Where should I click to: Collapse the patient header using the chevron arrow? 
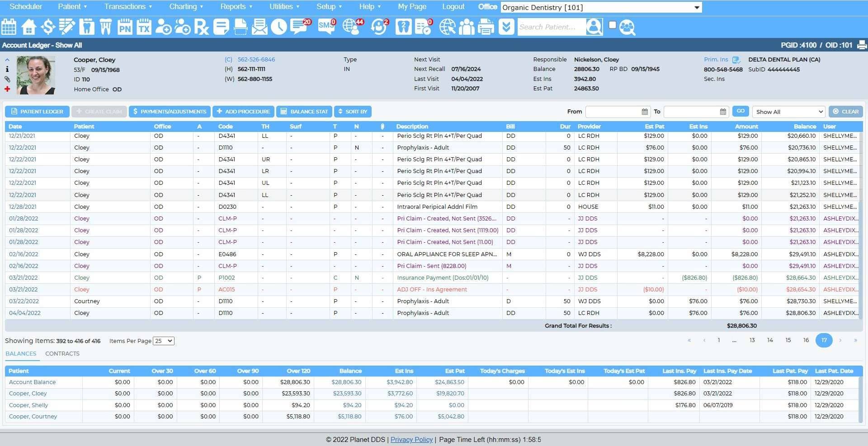pos(6,59)
